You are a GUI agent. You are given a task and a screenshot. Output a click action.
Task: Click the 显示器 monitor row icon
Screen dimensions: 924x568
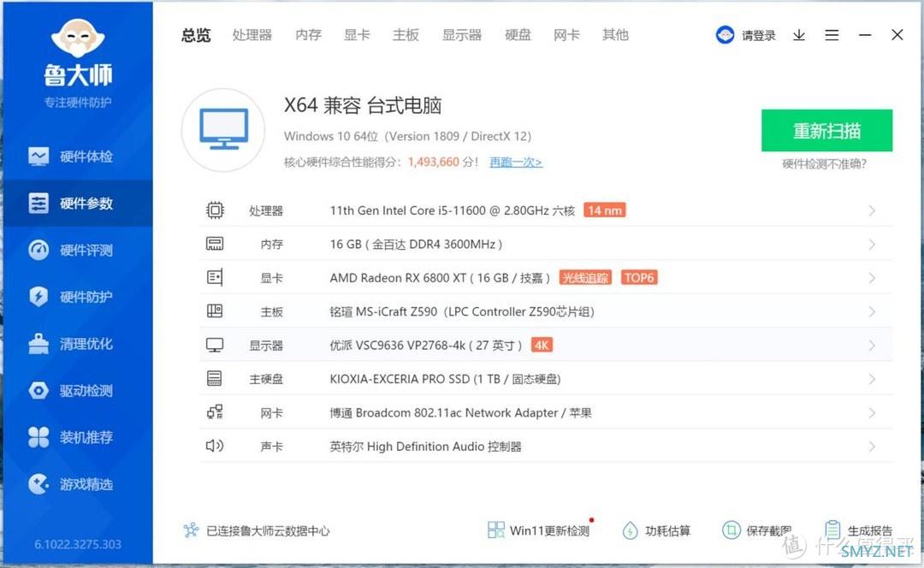tap(215, 345)
